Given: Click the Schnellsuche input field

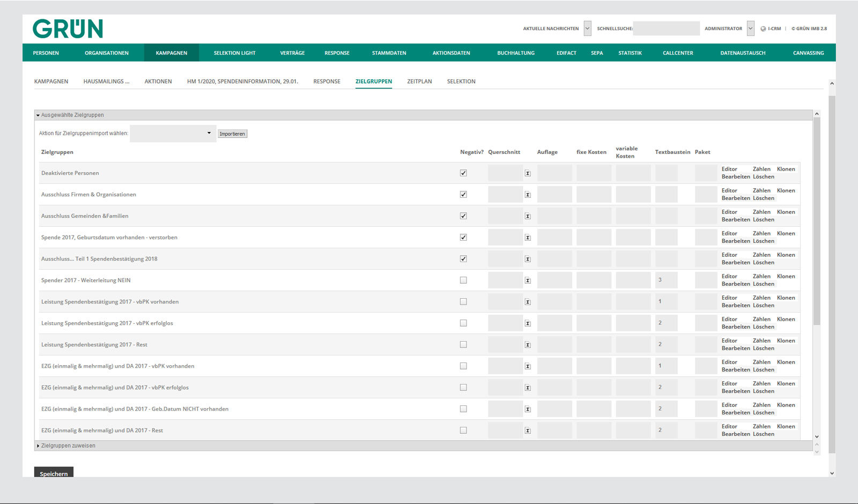Looking at the screenshot, I should 666,29.
